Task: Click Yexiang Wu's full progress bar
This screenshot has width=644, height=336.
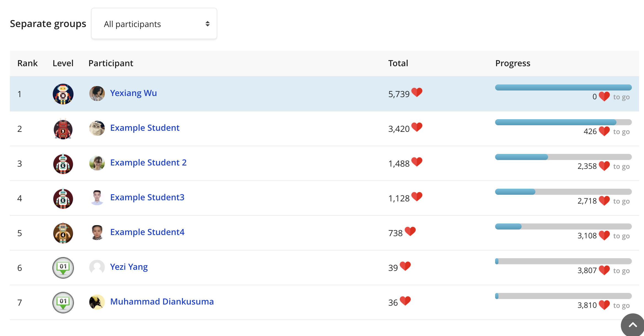Action: [563, 87]
